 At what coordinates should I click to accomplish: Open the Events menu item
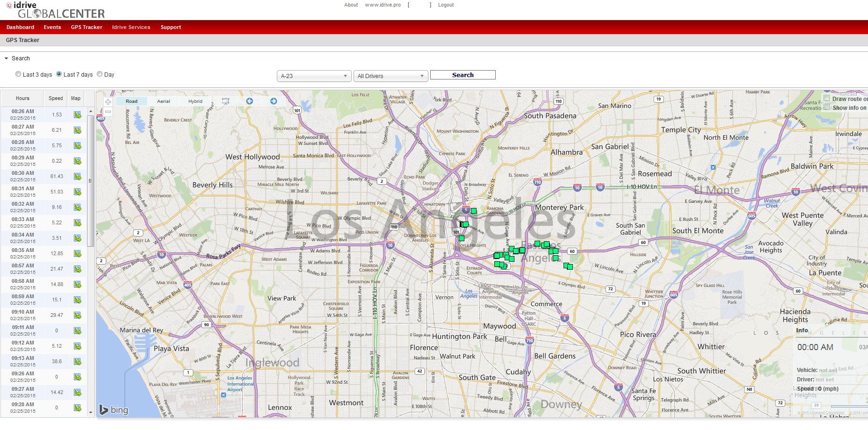[x=52, y=27]
